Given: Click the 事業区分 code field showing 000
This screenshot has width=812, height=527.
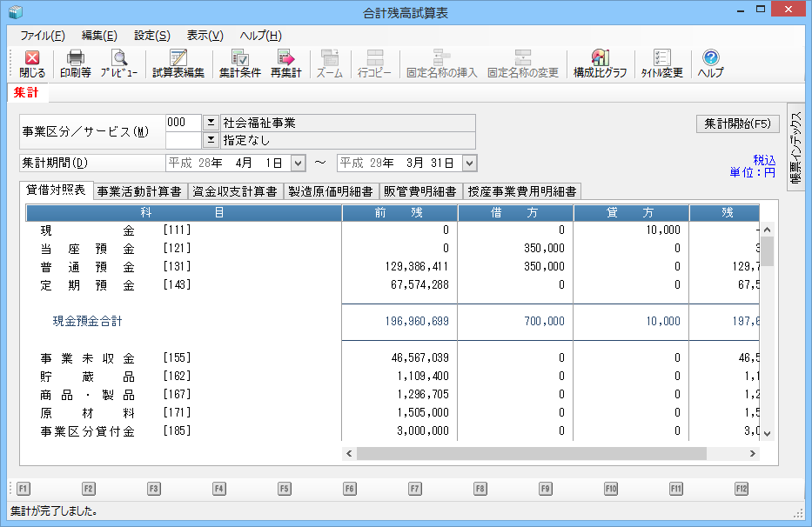Looking at the screenshot, I should [x=183, y=123].
